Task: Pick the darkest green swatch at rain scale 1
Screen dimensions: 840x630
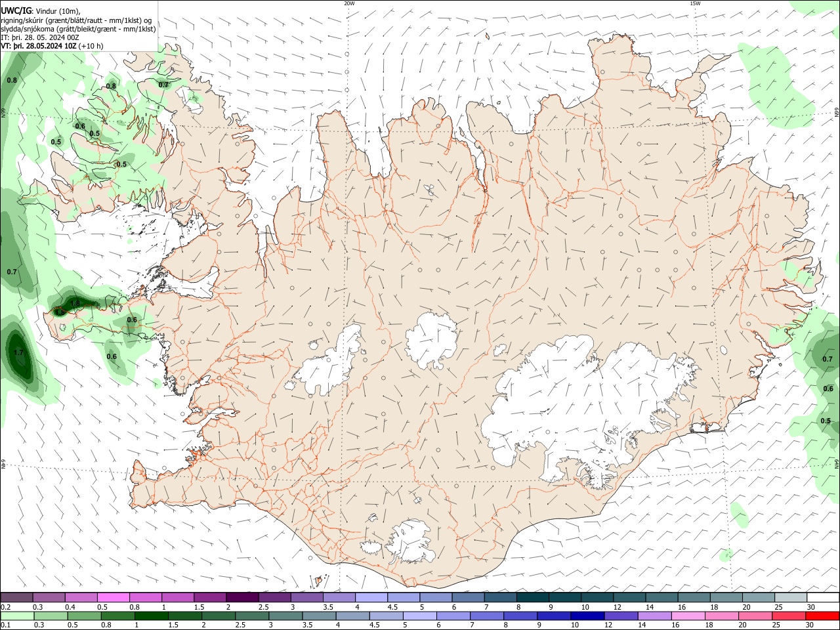Action: (151, 616)
